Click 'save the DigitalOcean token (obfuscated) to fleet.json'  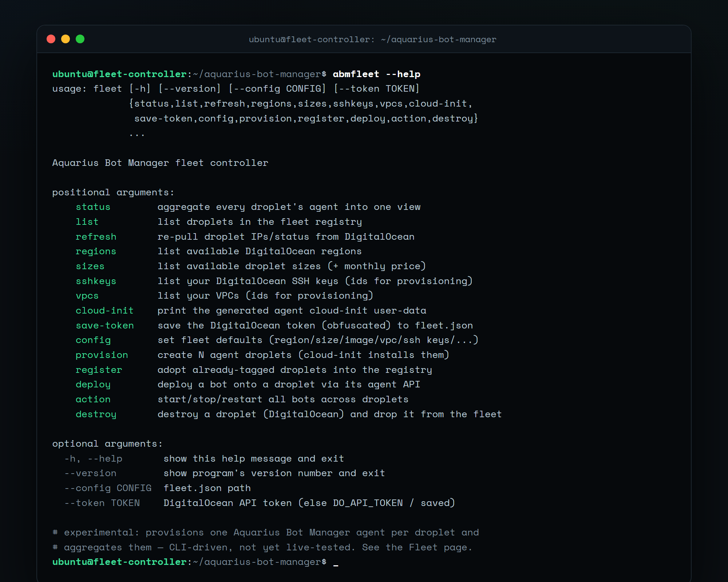click(315, 326)
